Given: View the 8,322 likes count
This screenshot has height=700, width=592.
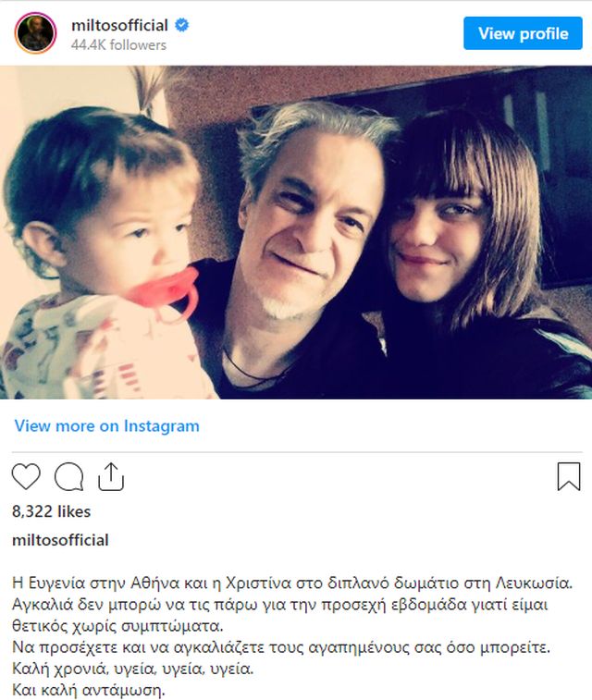Looking at the screenshot, I should tap(52, 511).
